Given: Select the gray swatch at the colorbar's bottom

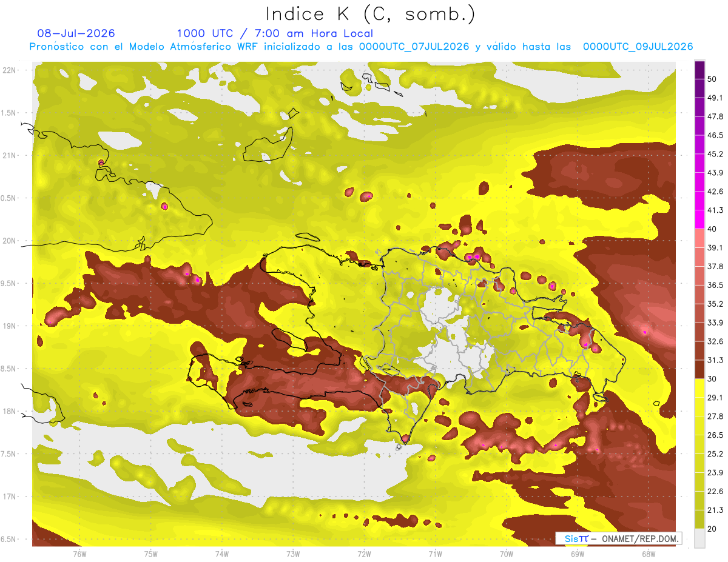Looking at the screenshot, I should coord(699,538).
